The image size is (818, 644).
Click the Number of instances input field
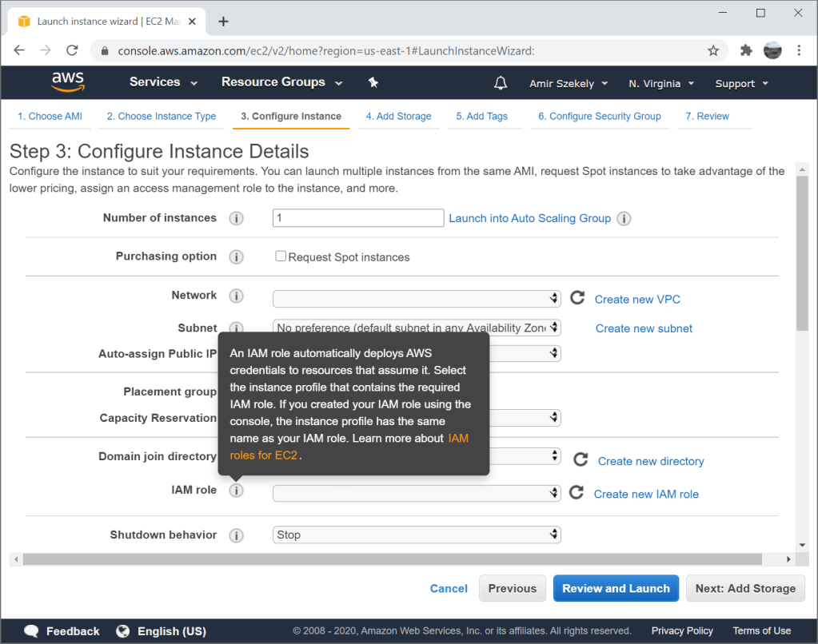[x=357, y=218]
